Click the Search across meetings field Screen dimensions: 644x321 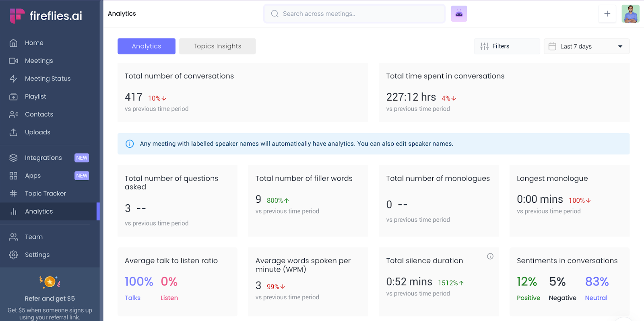coord(354,14)
